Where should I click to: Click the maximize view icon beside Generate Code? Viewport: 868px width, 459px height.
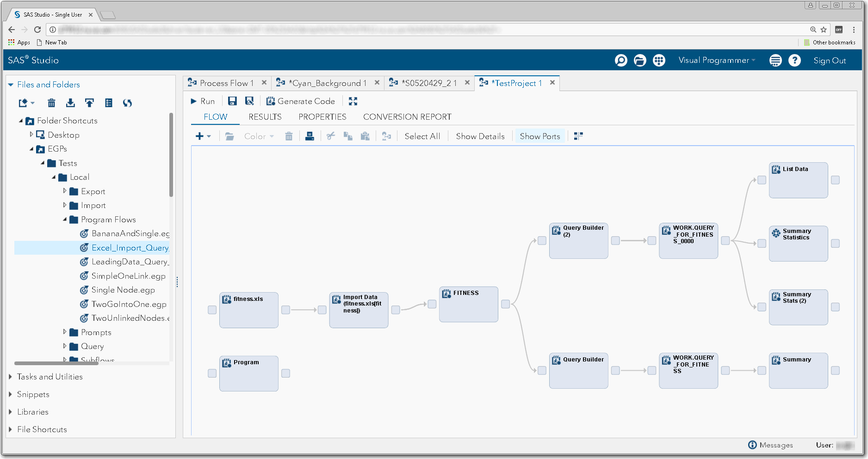(353, 101)
